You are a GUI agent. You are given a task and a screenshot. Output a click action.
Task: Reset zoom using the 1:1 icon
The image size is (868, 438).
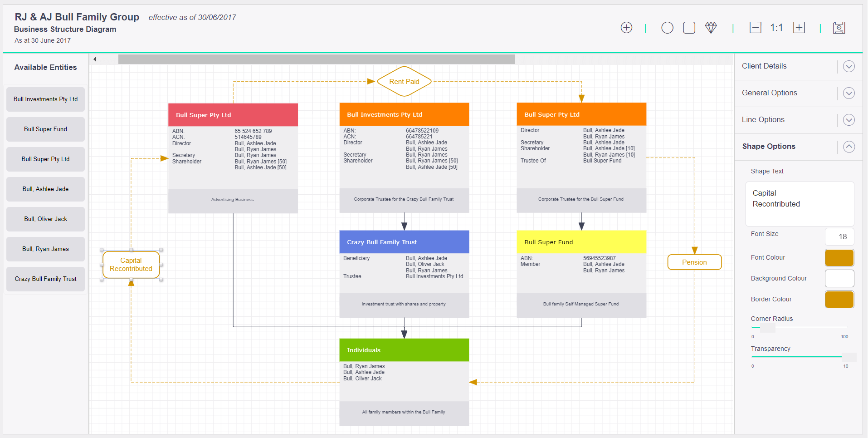[x=776, y=27]
